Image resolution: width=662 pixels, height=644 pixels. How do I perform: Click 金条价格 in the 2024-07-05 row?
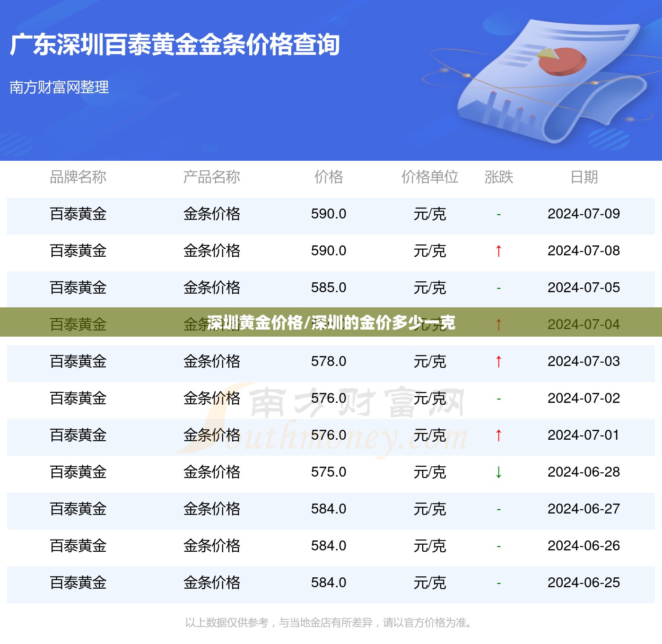tap(211, 287)
